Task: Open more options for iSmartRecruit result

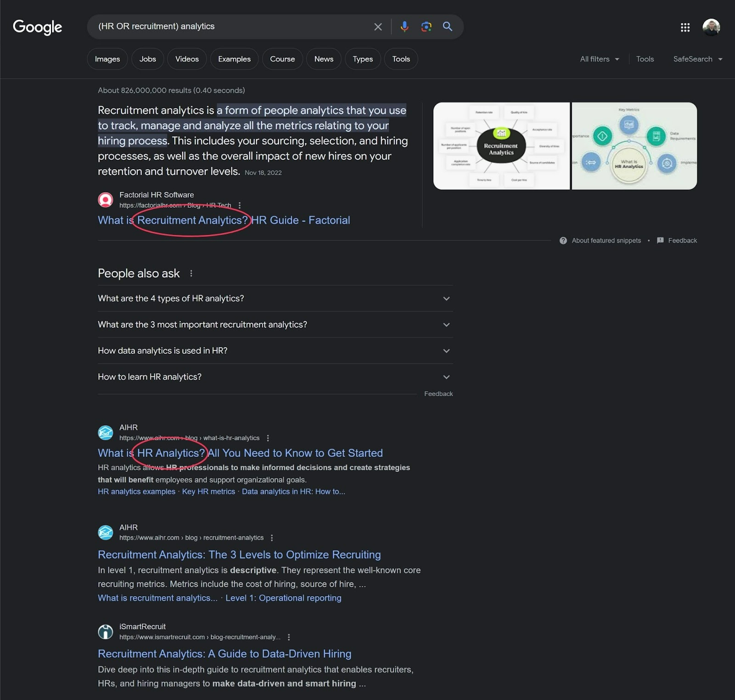Action: click(x=288, y=637)
